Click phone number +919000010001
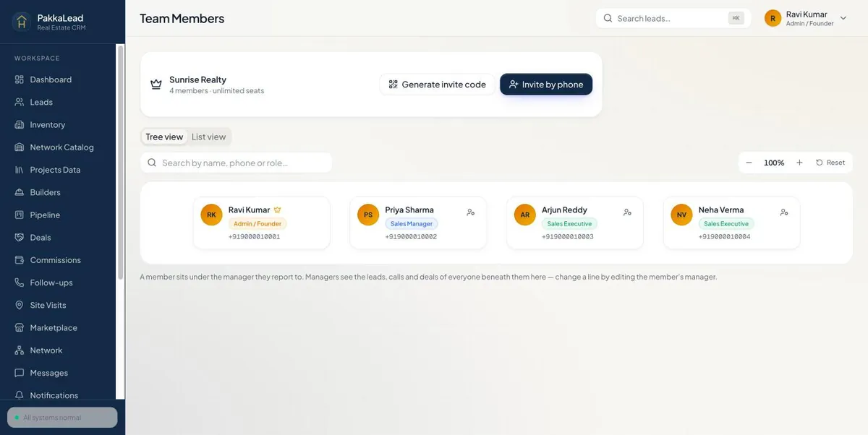Screen dimensions: 868x435 point(254,236)
